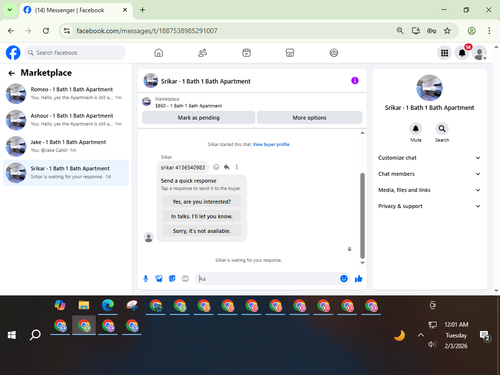The height and width of the screenshot is (375, 500).
Task: Click the More options button
Action: [x=309, y=118]
